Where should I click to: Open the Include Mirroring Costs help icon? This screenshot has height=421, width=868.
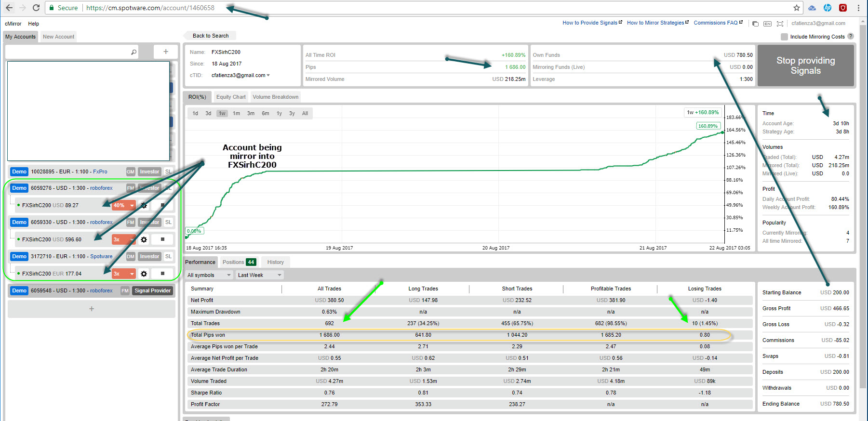coord(851,36)
